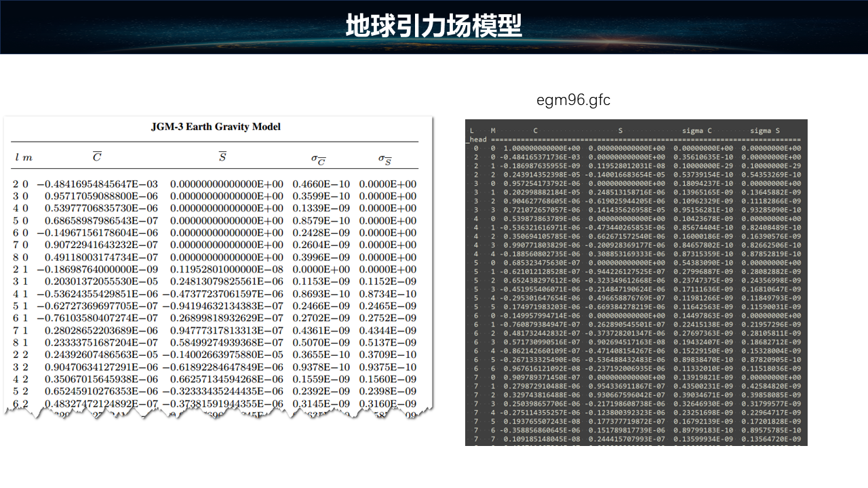Click value −0.48416954845647E−03 in JGM-3 table

[98, 184]
